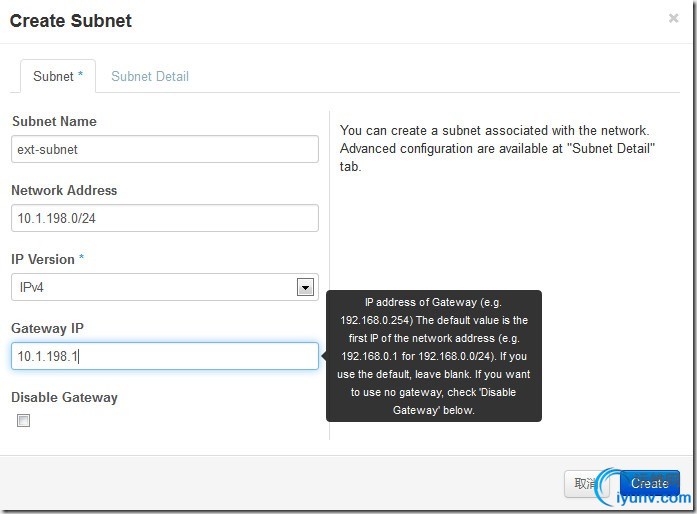Screen dimensions: 697x514
Task: Switch to the Subnet tab
Action: point(58,76)
